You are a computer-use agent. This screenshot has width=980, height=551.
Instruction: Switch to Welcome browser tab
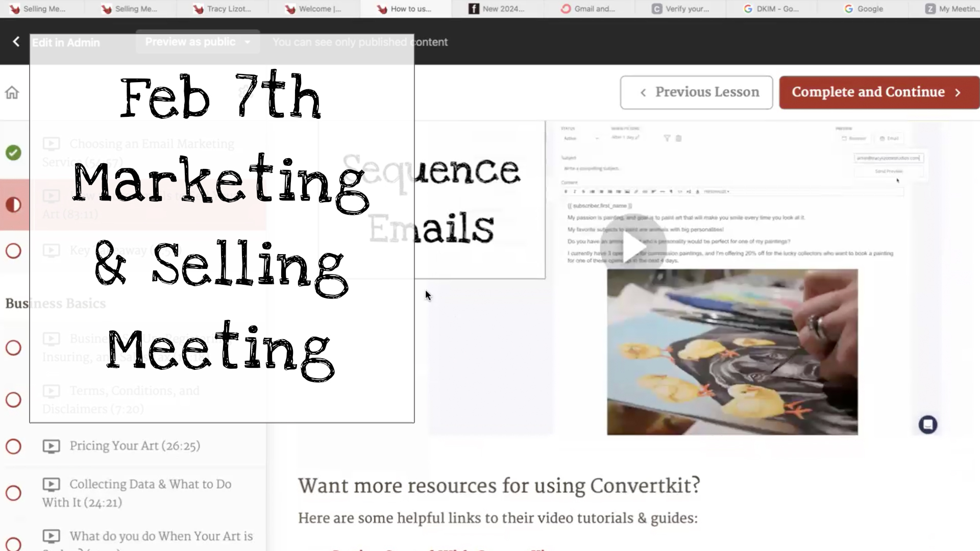tap(313, 9)
